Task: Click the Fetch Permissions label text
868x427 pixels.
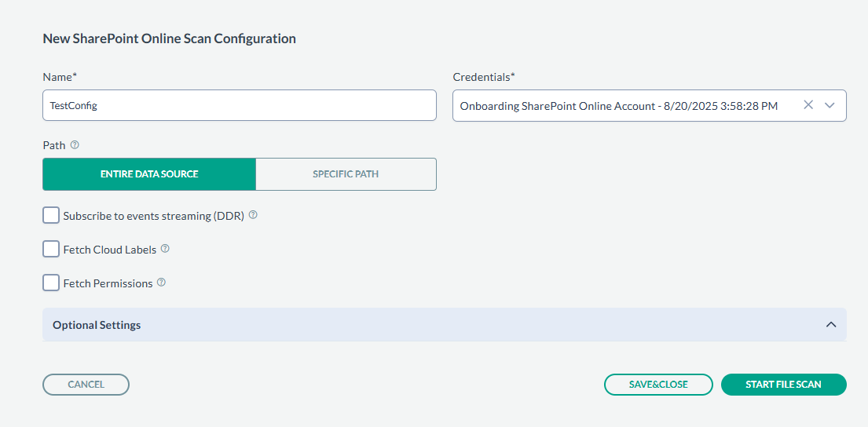Action: [x=108, y=283]
